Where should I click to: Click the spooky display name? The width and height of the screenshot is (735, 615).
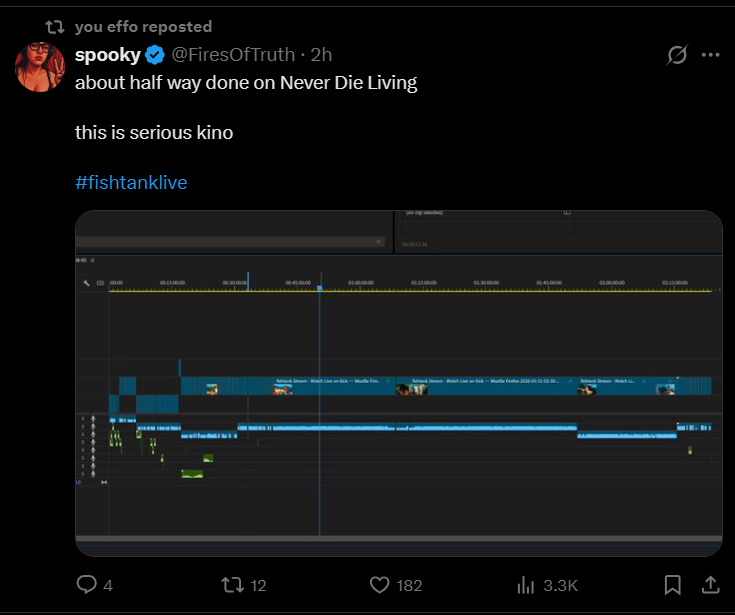point(108,54)
